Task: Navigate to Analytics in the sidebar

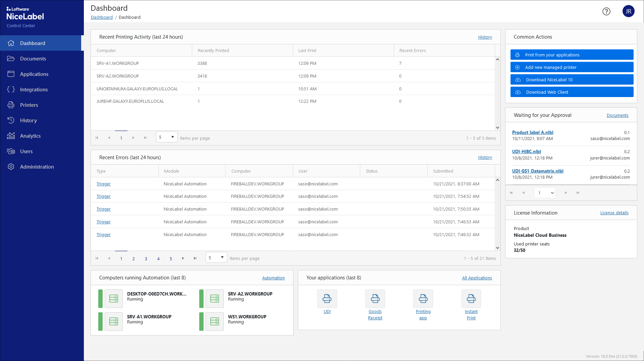Action: click(x=30, y=136)
